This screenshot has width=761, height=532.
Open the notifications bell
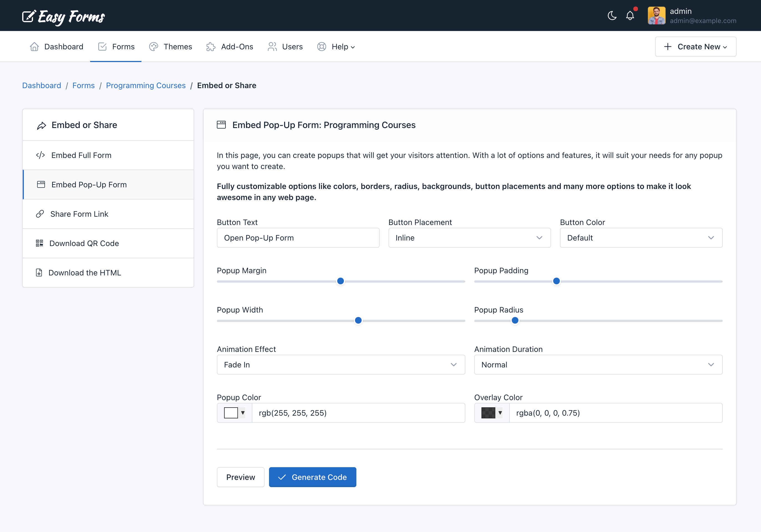pos(630,16)
